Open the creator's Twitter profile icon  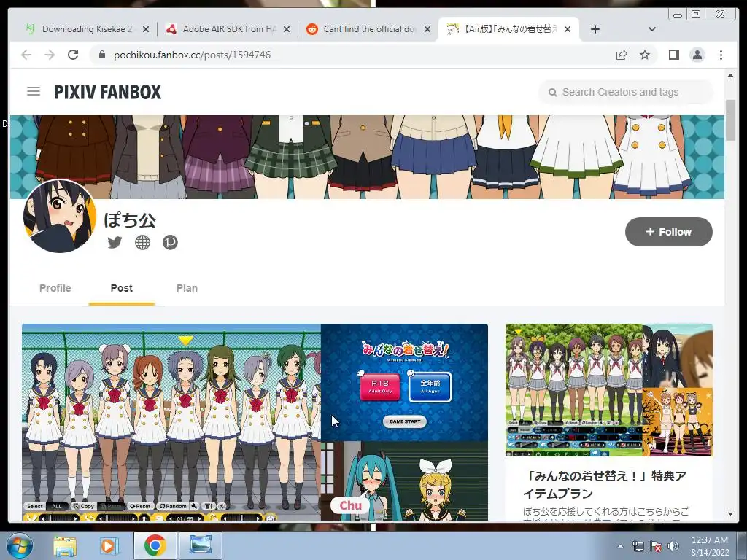click(x=115, y=242)
